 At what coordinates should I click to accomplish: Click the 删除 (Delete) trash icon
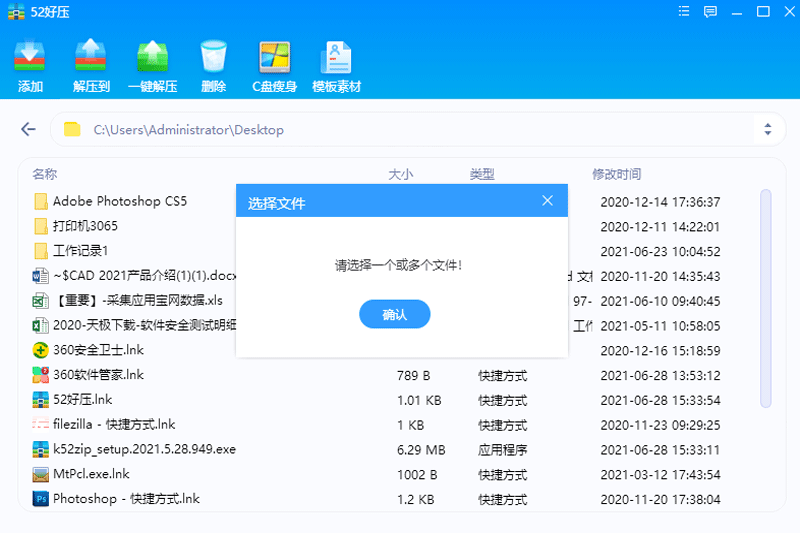click(x=213, y=65)
